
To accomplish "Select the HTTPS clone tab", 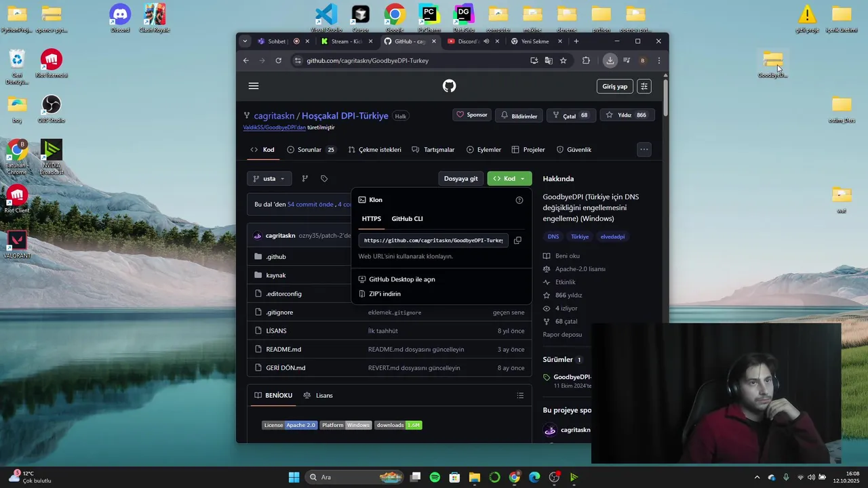I will tap(372, 219).
